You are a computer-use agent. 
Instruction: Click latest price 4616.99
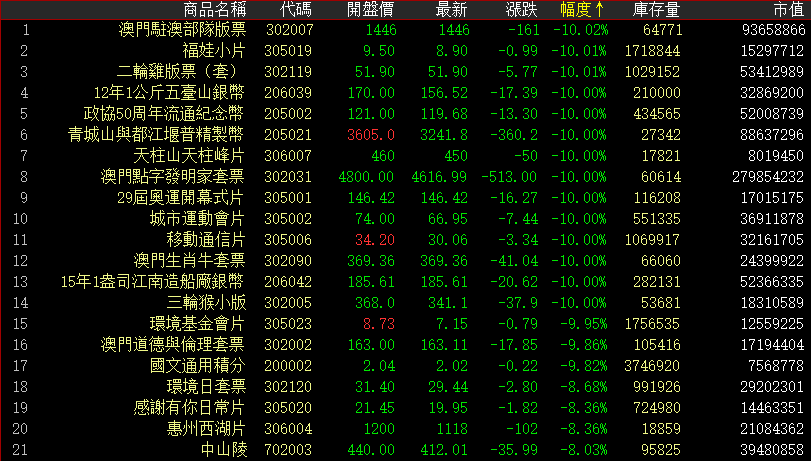tap(439, 177)
